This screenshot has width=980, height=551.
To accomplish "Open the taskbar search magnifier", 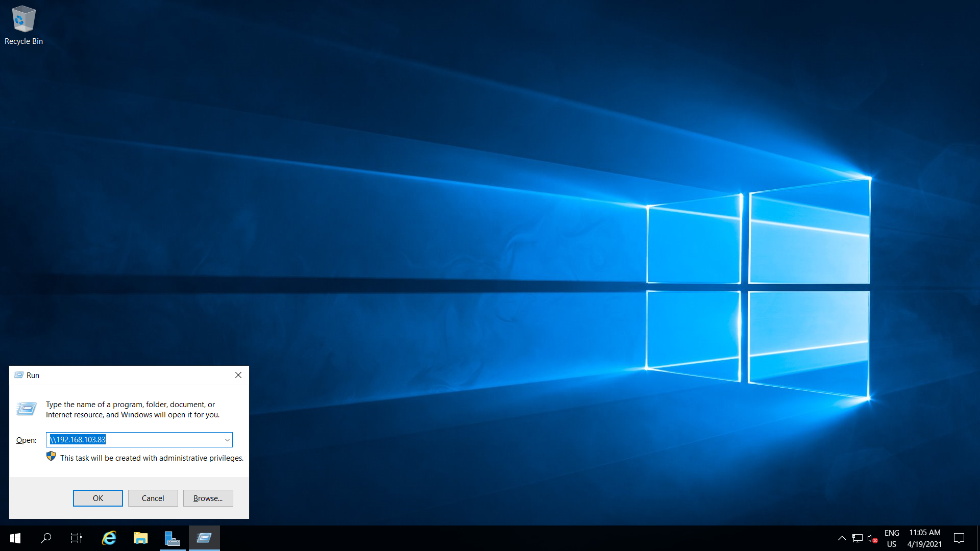I will 46,538.
